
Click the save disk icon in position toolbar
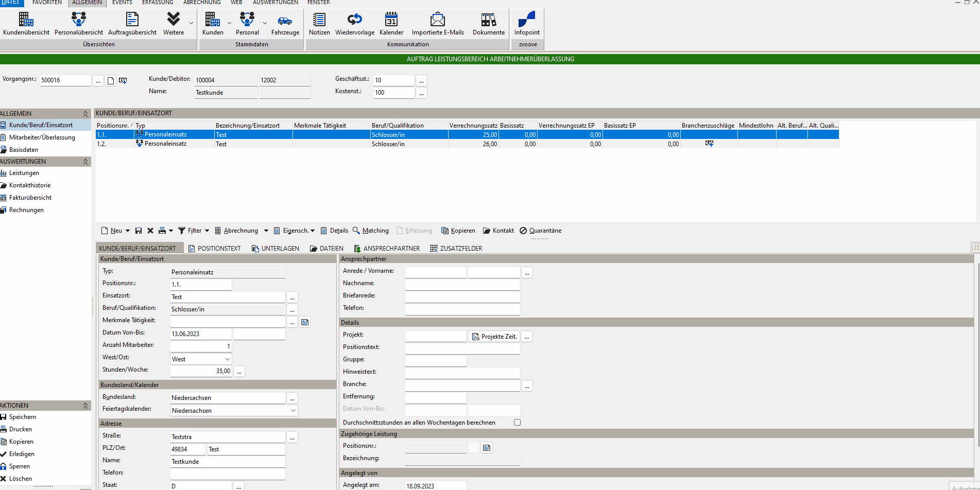(139, 231)
